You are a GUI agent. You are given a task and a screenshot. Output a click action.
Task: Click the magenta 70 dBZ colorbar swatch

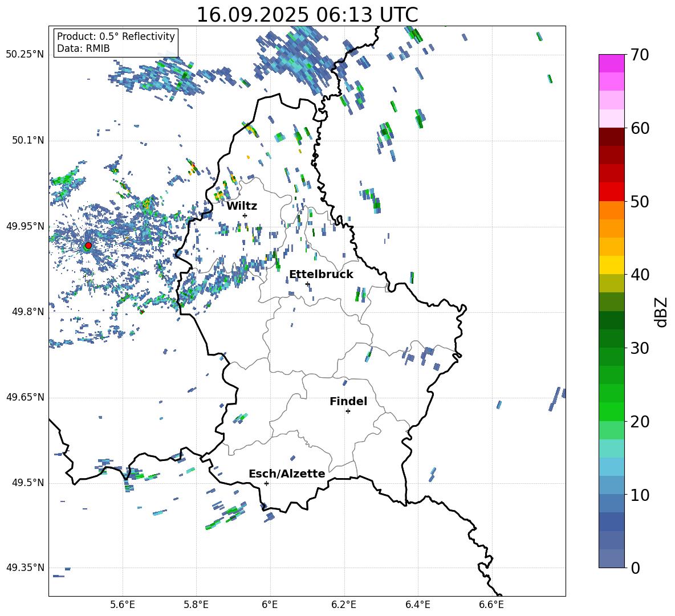611,63
